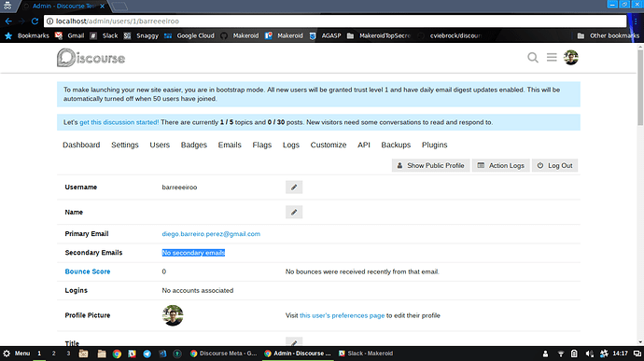Open the Slack bookmark
This screenshot has height=361, width=644.
(104, 35)
